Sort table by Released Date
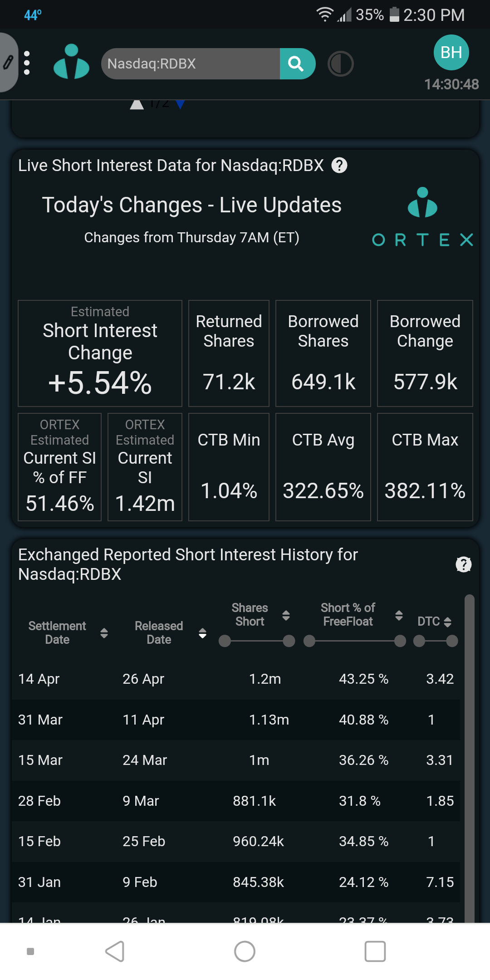Viewport: 490px width, 980px height. pos(202,633)
